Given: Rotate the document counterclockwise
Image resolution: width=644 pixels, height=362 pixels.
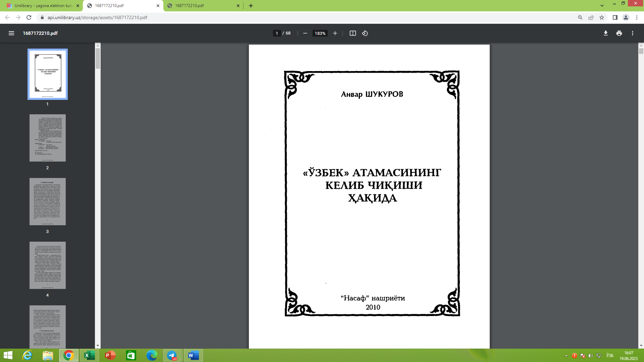Looking at the screenshot, I should coord(365,33).
